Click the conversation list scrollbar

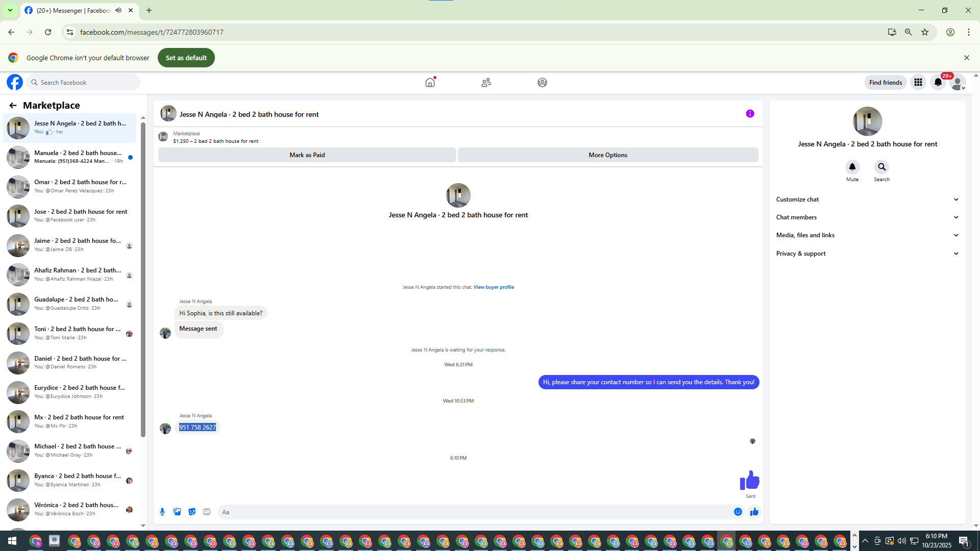click(143, 280)
